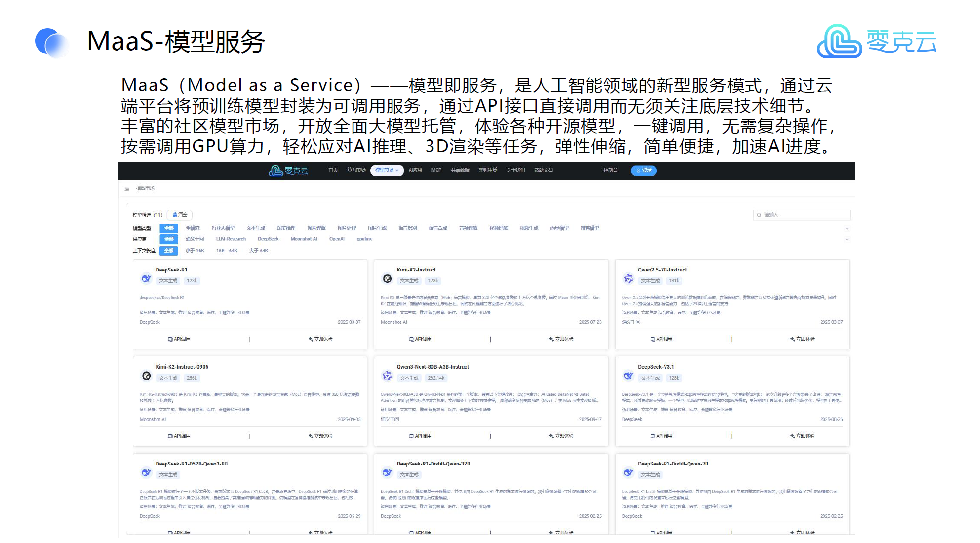Open the 算力市场 nav menu item

pos(356,170)
